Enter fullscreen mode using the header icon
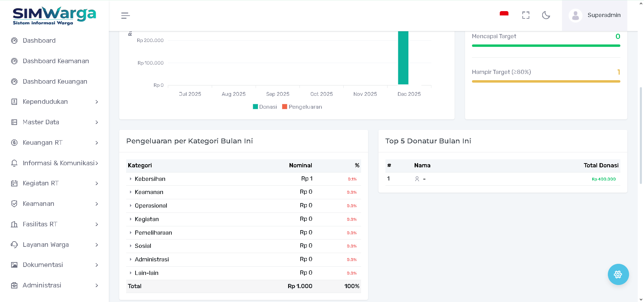The height and width of the screenshot is (302, 644). pyautogui.click(x=525, y=15)
